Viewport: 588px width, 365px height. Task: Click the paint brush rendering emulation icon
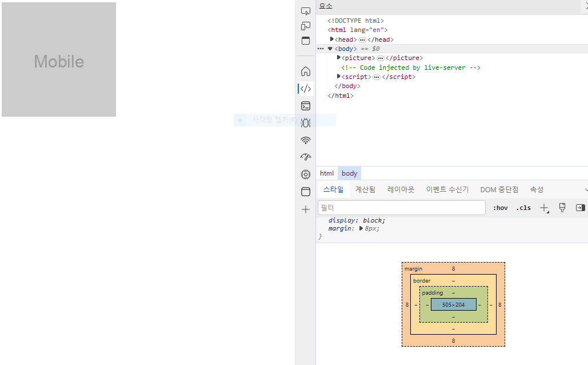(562, 208)
